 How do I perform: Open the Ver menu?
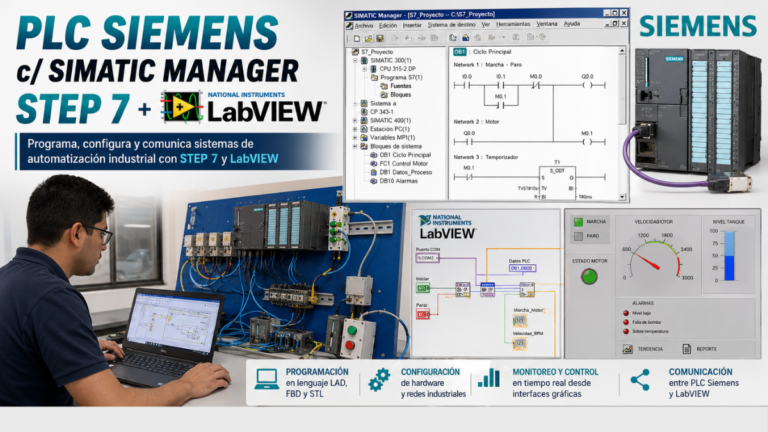485,24
